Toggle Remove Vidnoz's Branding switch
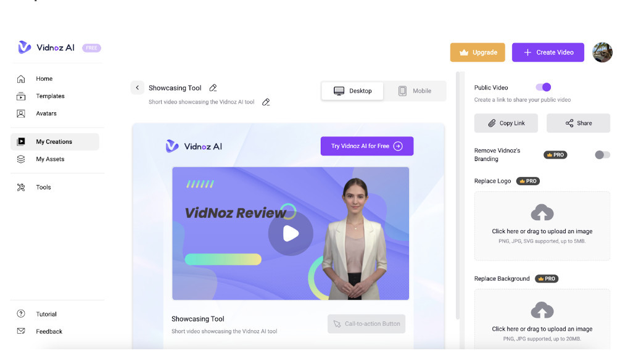This screenshot has height=364, width=628. 602,155
